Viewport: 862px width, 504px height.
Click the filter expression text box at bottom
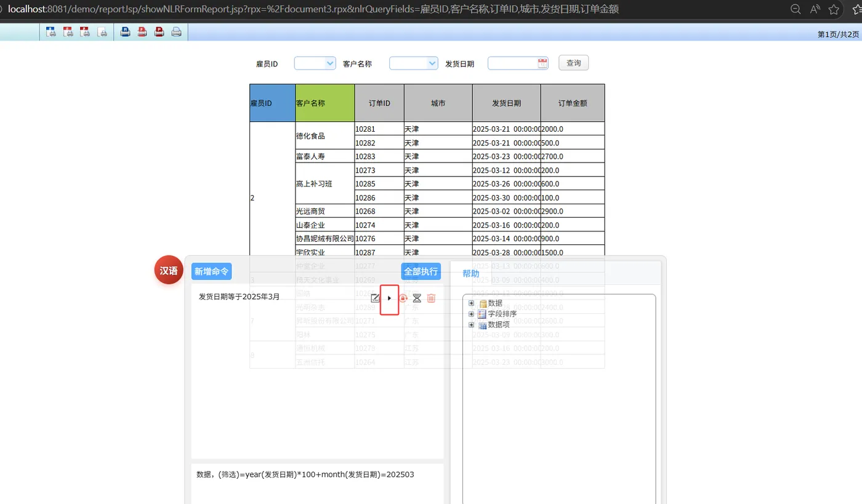pyautogui.click(x=317, y=484)
